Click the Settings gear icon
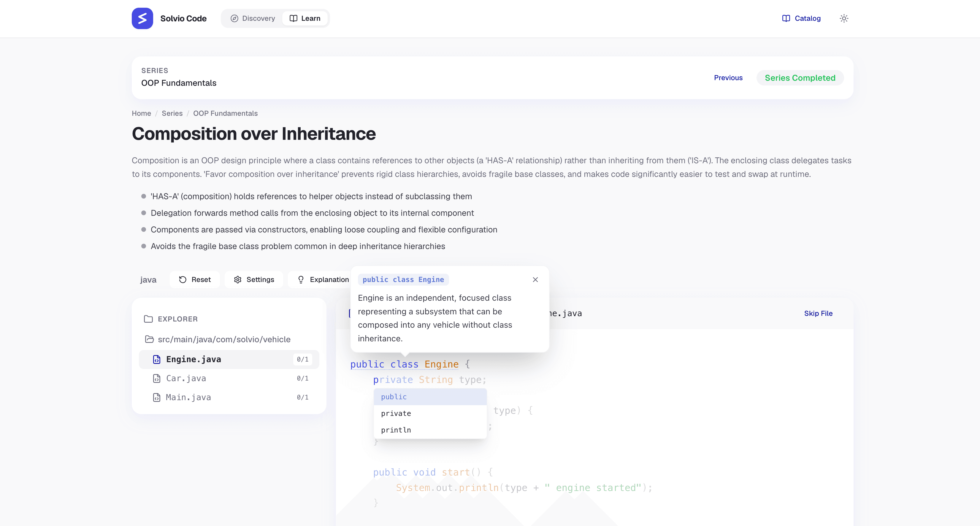This screenshot has height=526, width=980. [238, 279]
